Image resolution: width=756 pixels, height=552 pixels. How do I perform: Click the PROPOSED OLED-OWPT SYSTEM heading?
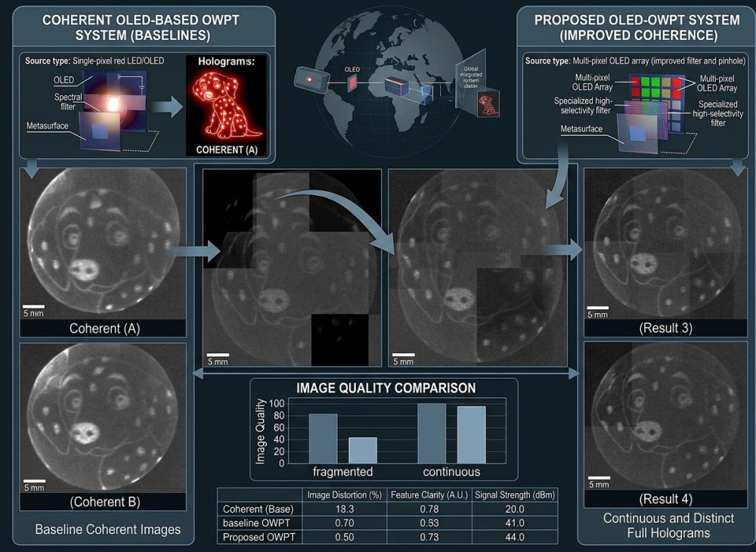(x=637, y=27)
